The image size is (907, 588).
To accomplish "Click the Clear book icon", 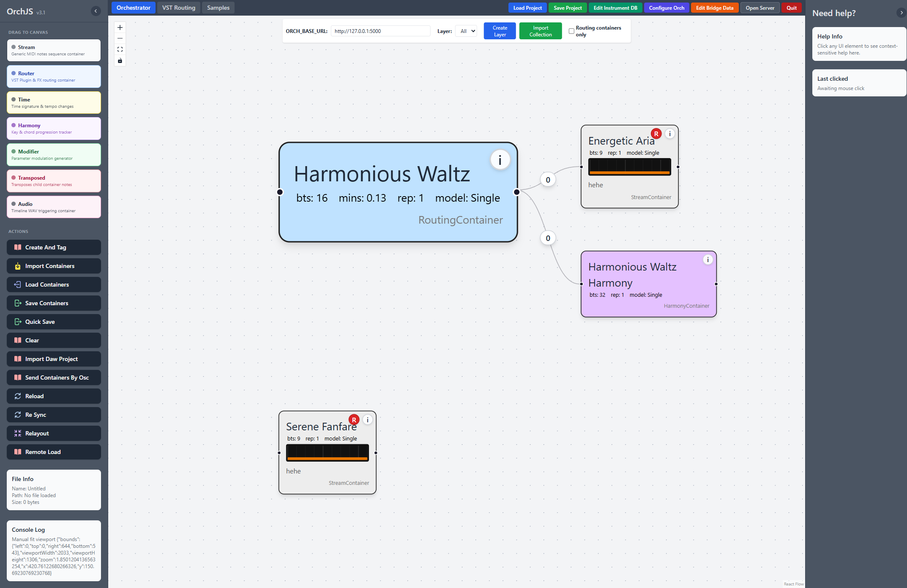I will (18, 340).
